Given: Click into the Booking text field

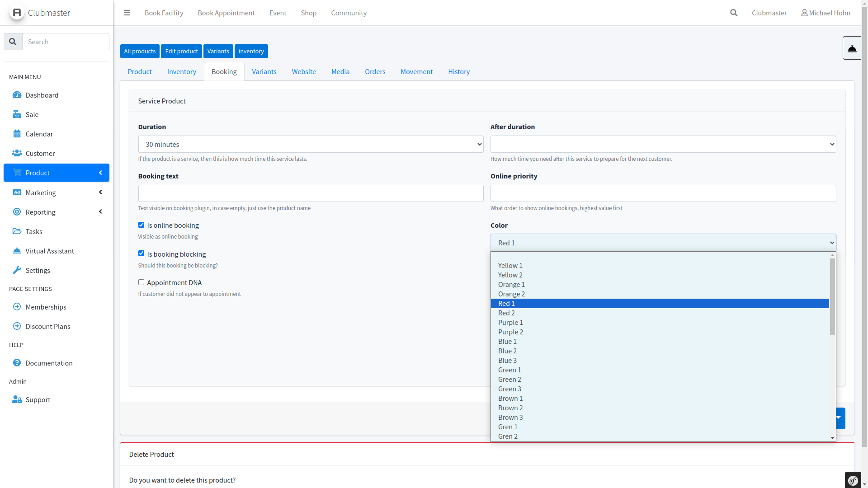Looking at the screenshot, I should pyautogui.click(x=311, y=193).
